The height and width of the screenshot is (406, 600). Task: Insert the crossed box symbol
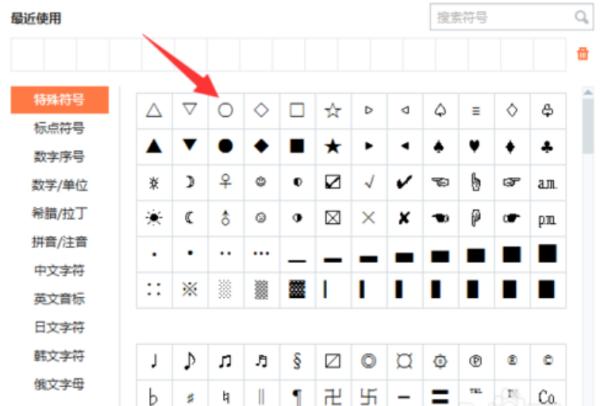(333, 218)
